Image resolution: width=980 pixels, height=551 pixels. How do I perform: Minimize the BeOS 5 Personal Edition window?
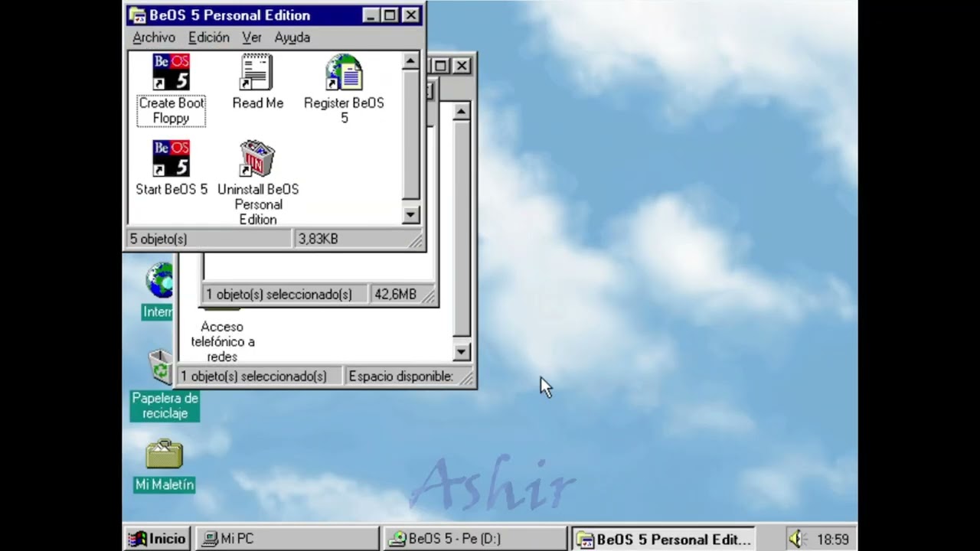point(371,15)
